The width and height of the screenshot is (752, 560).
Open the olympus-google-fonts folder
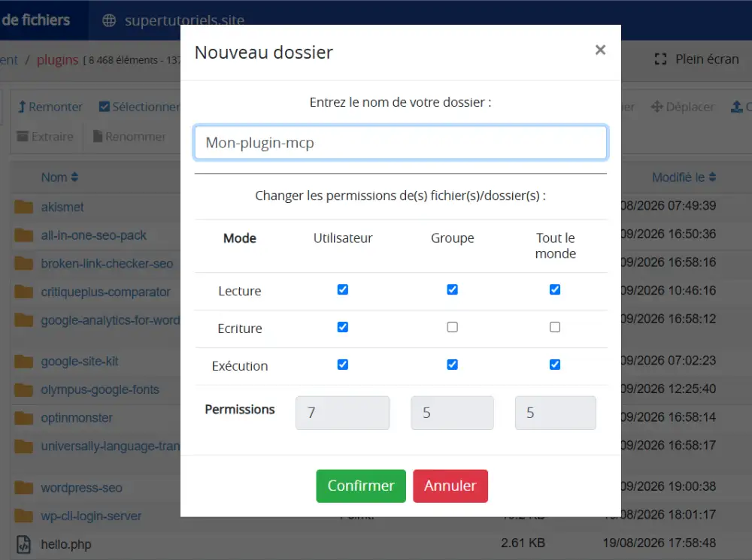coord(100,390)
